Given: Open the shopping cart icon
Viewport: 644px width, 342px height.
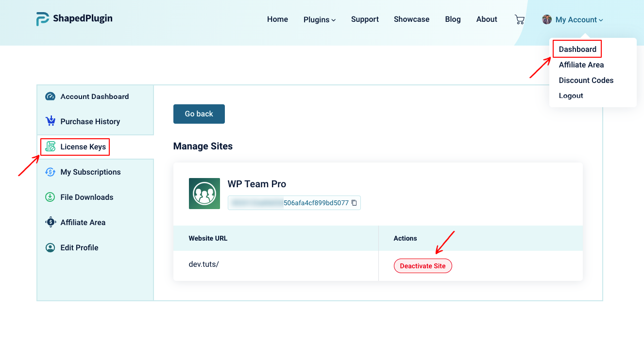Looking at the screenshot, I should 520,19.
